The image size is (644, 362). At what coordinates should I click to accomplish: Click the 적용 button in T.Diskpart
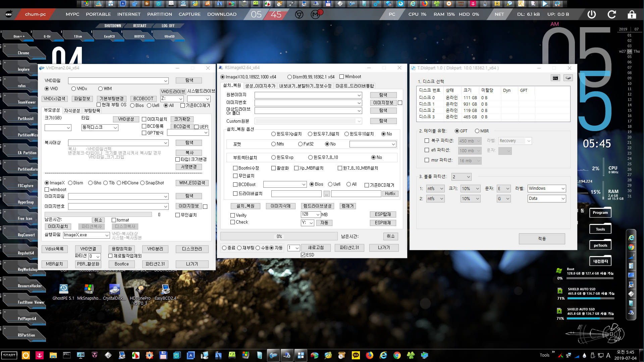[542, 239]
